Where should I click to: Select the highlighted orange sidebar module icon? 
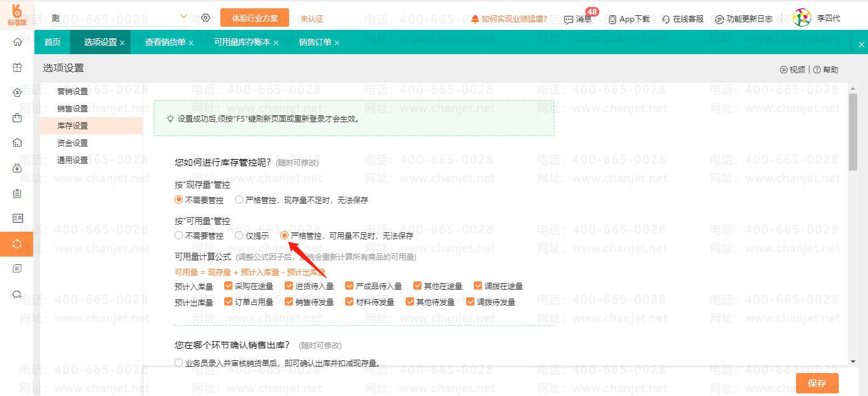pos(17,243)
